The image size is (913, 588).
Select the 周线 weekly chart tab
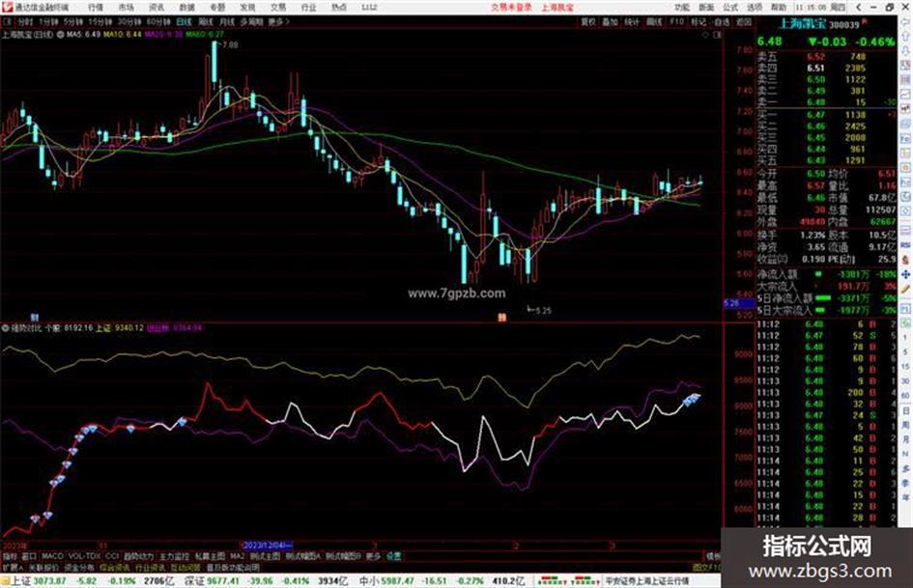coord(206,21)
